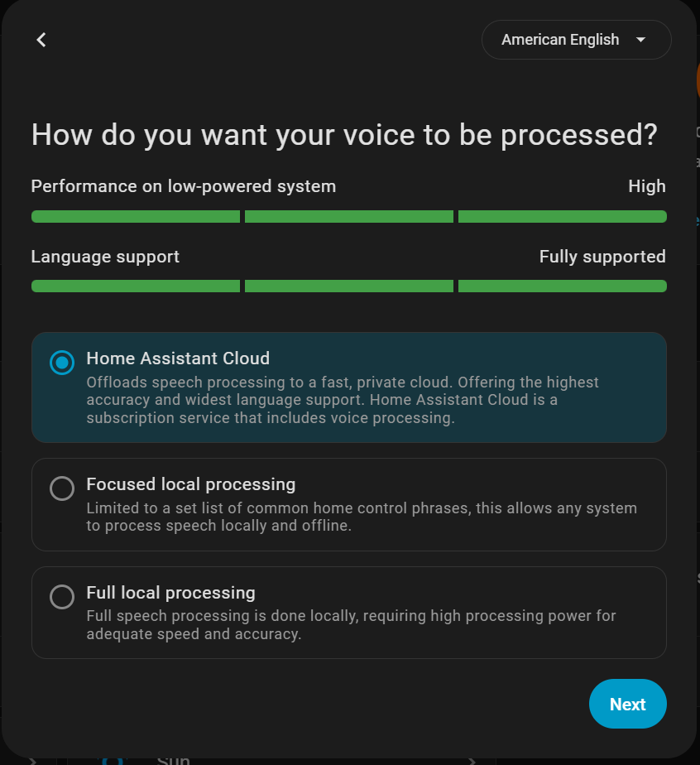Select the Full local processing radio button

[x=62, y=597]
